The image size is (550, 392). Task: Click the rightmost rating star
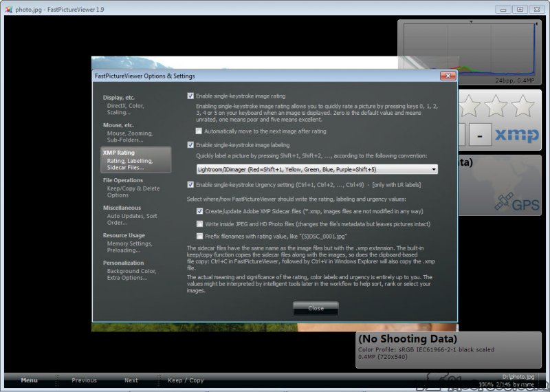click(x=522, y=106)
